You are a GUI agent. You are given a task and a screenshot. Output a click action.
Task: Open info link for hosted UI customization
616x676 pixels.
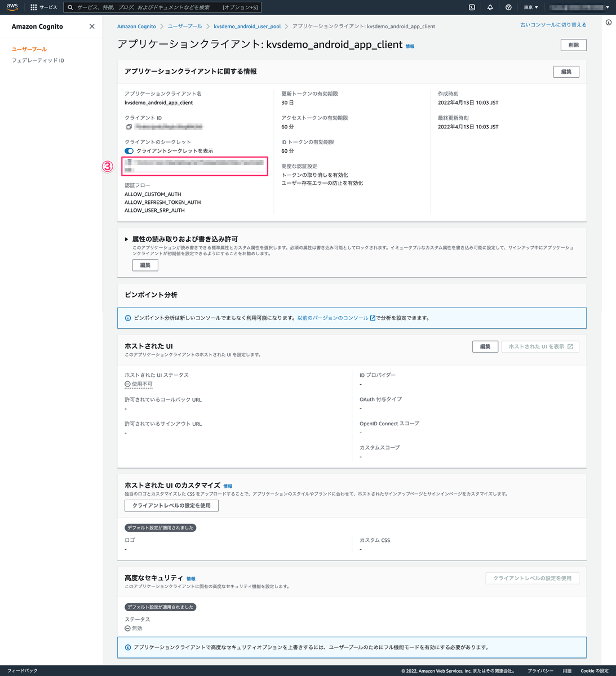(228, 486)
